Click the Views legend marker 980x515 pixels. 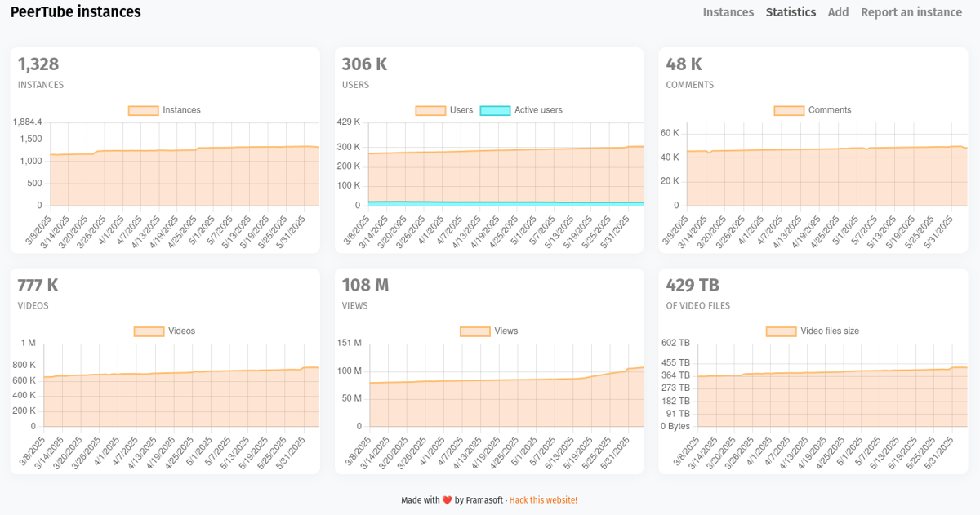pos(474,331)
